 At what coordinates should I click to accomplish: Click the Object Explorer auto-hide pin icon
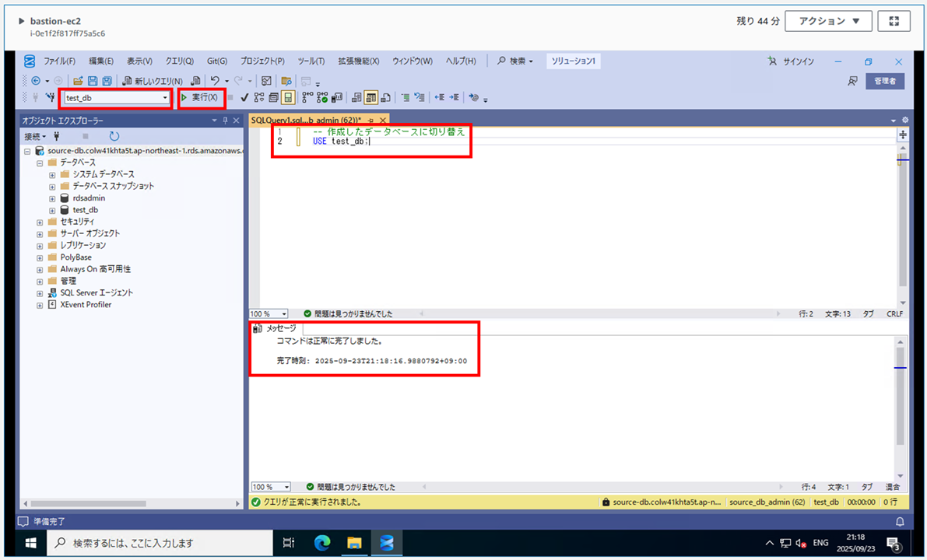[225, 121]
